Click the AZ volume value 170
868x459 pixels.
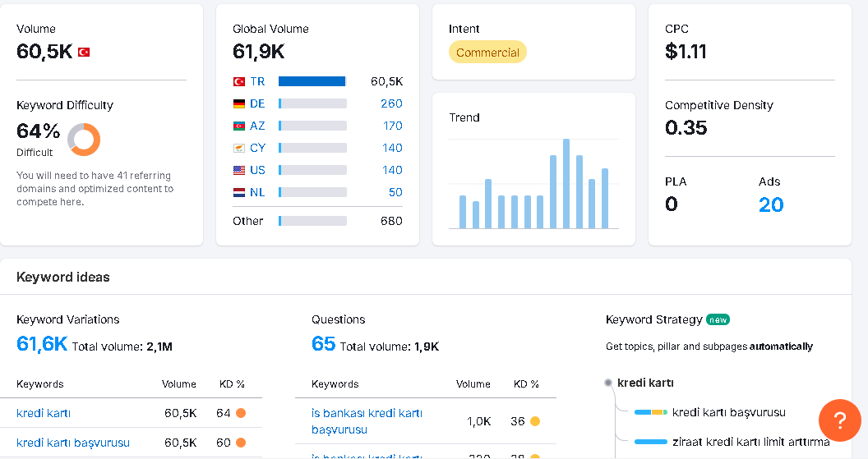coord(392,126)
